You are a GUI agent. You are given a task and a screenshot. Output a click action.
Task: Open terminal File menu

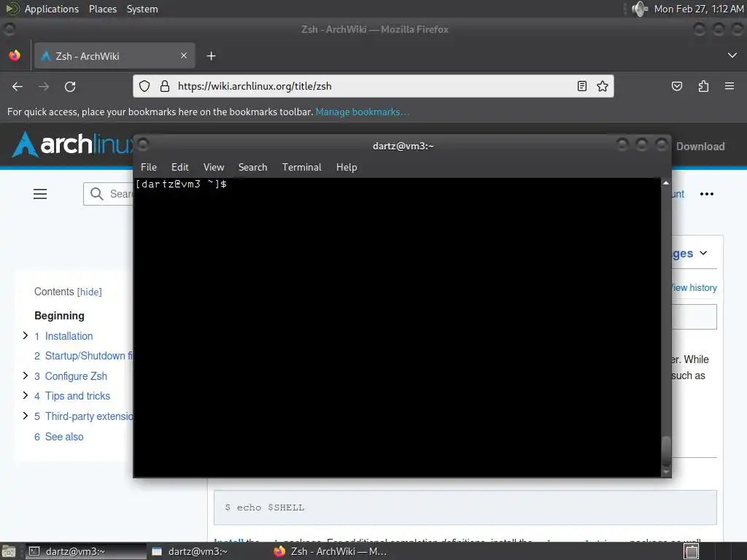click(x=149, y=167)
